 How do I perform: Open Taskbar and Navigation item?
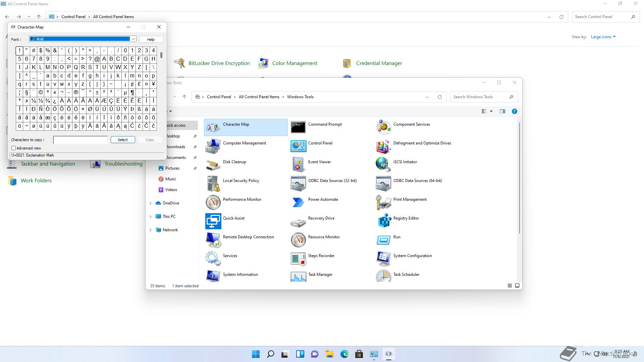pos(48,164)
